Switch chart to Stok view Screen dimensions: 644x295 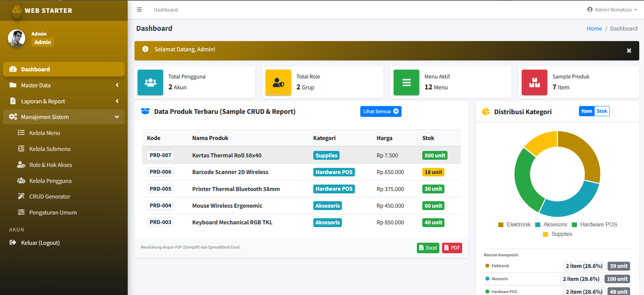[x=602, y=111]
